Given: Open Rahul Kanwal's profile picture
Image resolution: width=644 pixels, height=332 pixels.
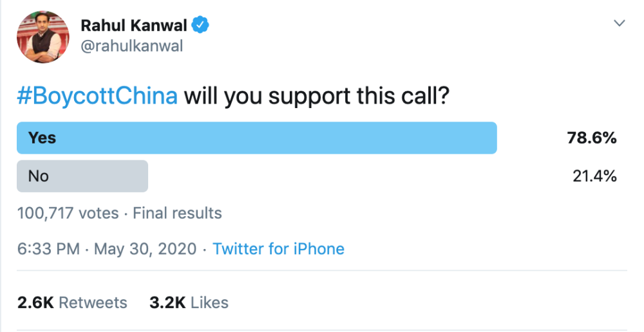Looking at the screenshot, I should [43, 37].
